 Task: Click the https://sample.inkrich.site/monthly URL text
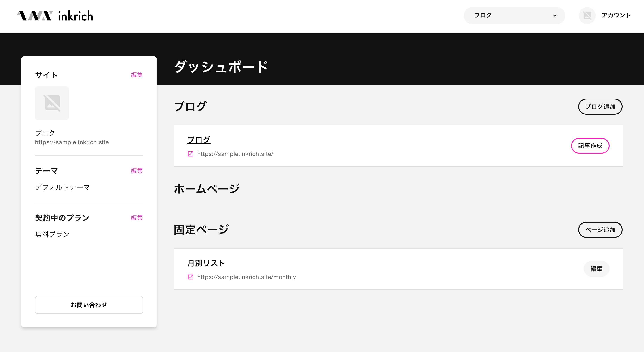tap(246, 277)
